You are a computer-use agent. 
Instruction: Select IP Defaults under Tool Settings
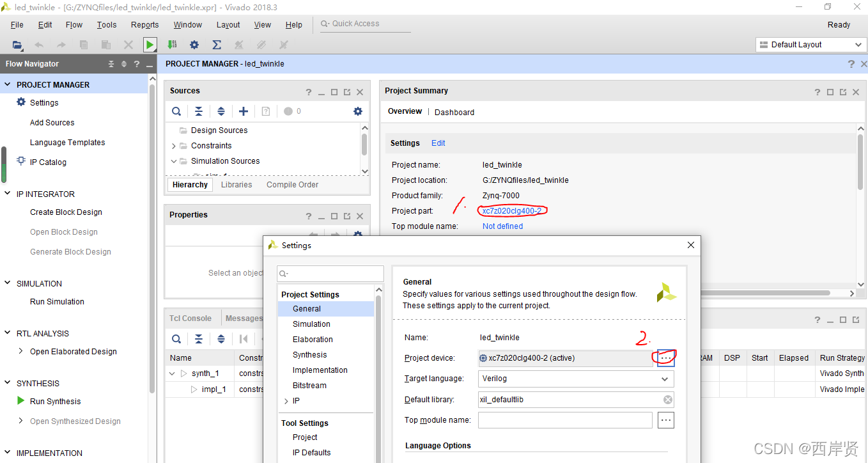(x=311, y=453)
